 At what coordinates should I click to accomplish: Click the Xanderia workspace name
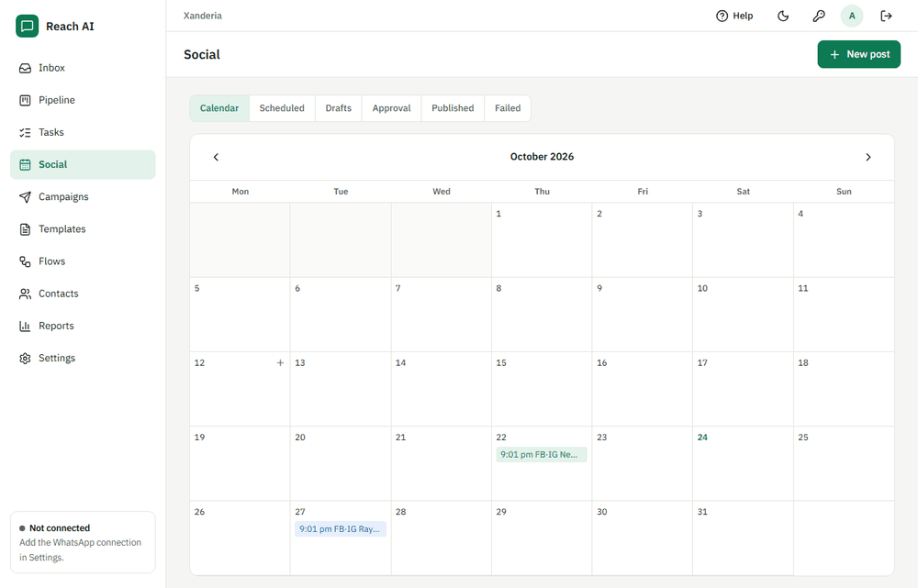[x=203, y=16]
